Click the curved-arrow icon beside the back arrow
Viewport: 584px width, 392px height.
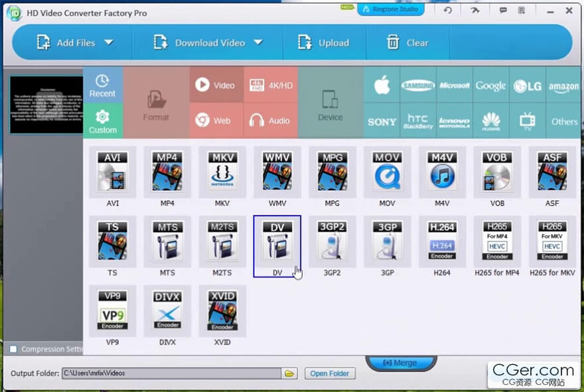pos(475,10)
